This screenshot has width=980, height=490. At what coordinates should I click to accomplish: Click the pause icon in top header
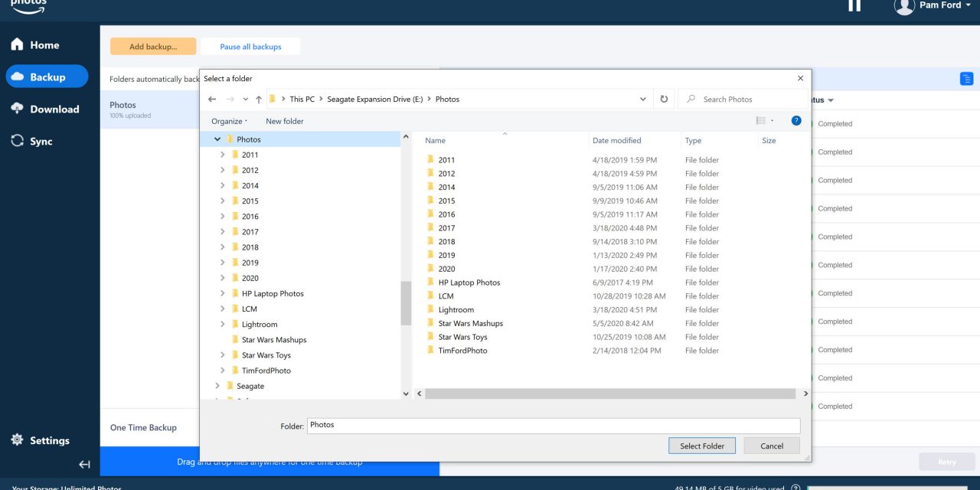pyautogui.click(x=854, y=5)
